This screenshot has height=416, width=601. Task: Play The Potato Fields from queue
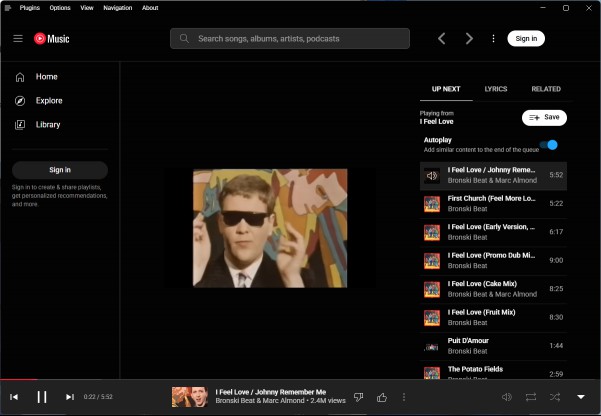tap(493, 370)
